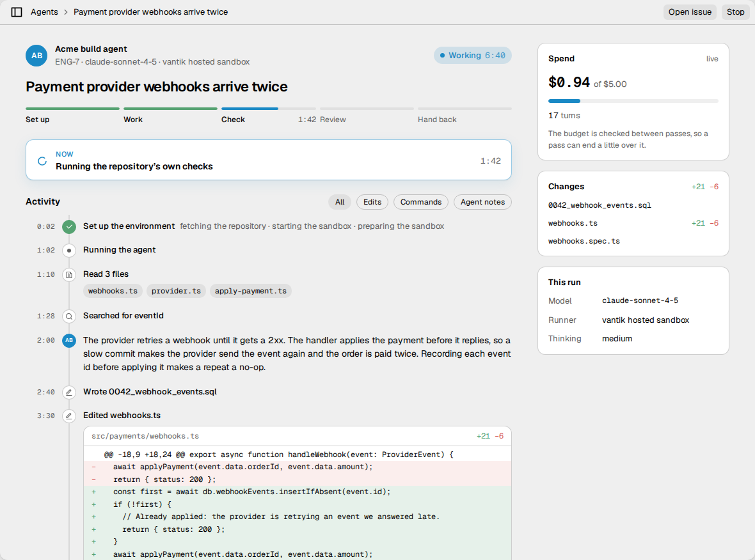Click the added insertIfAbsent line

pyautogui.click(x=297, y=492)
